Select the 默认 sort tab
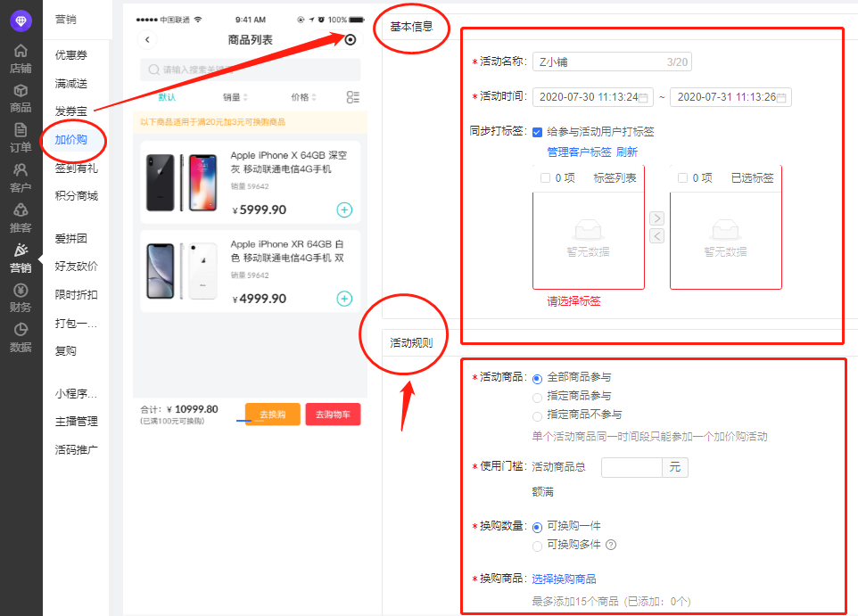The image size is (858, 616). (x=167, y=97)
